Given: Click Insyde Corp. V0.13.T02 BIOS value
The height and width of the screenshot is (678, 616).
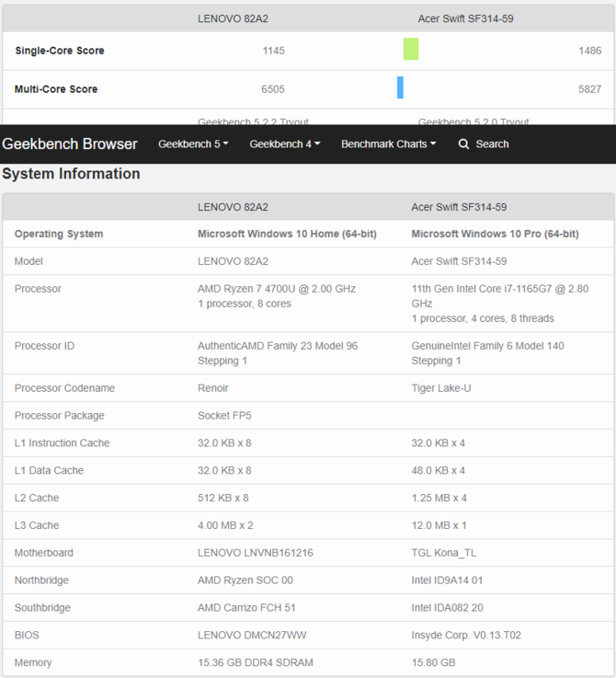Looking at the screenshot, I should (x=466, y=635).
